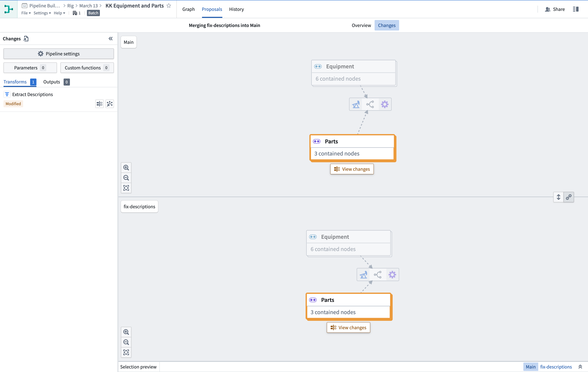588x372 pixels.
Task: Open the Parameters dropdown
Action: [x=30, y=67]
